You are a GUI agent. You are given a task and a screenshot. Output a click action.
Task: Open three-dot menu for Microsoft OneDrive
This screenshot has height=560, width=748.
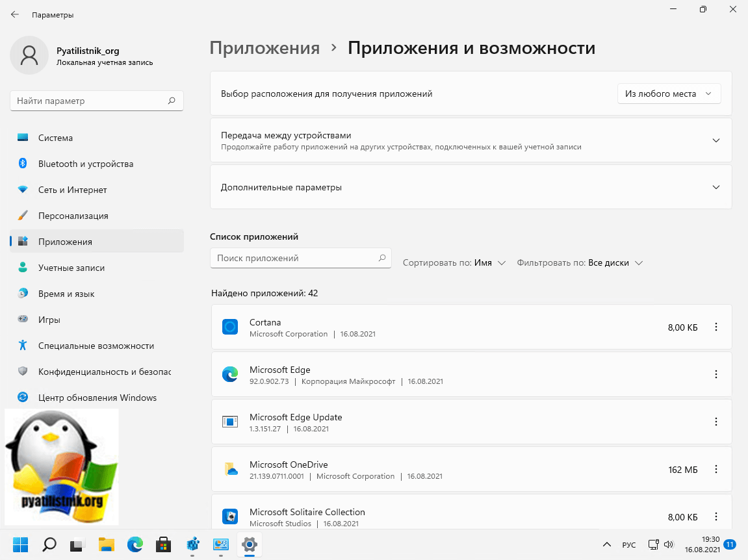click(x=716, y=469)
